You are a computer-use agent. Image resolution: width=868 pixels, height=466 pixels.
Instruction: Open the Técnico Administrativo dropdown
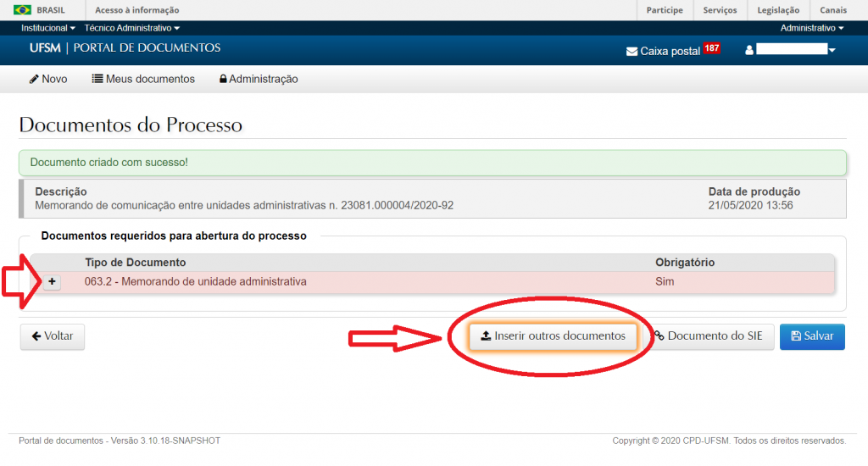(132, 28)
